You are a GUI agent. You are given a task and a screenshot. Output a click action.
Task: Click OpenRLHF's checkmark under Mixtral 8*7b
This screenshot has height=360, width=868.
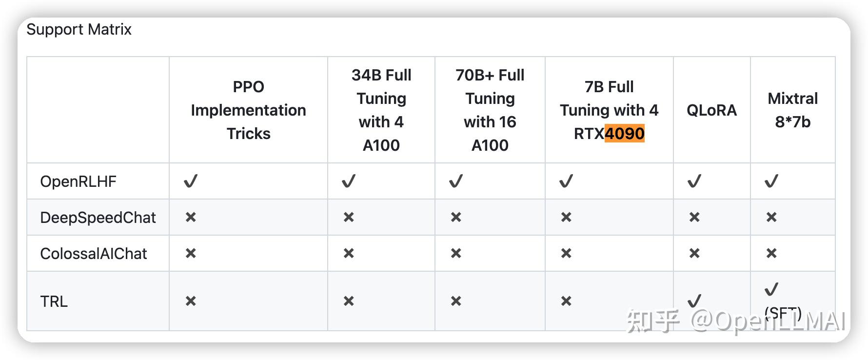point(771,181)
